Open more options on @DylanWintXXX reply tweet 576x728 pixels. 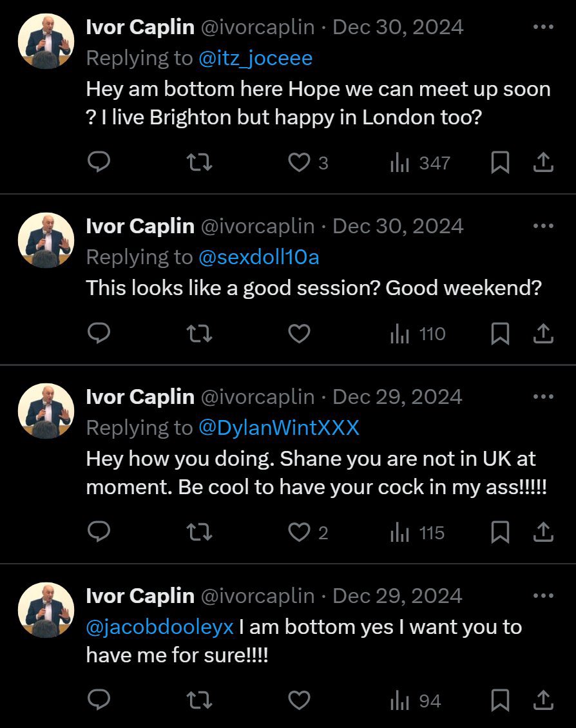[x=543, y=397]
